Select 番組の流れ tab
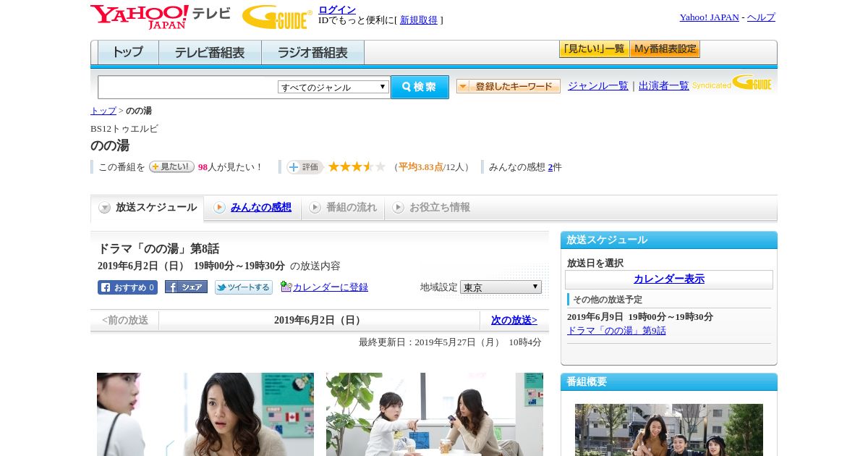This screenshot has height=456, width=868. click(343, 208)
